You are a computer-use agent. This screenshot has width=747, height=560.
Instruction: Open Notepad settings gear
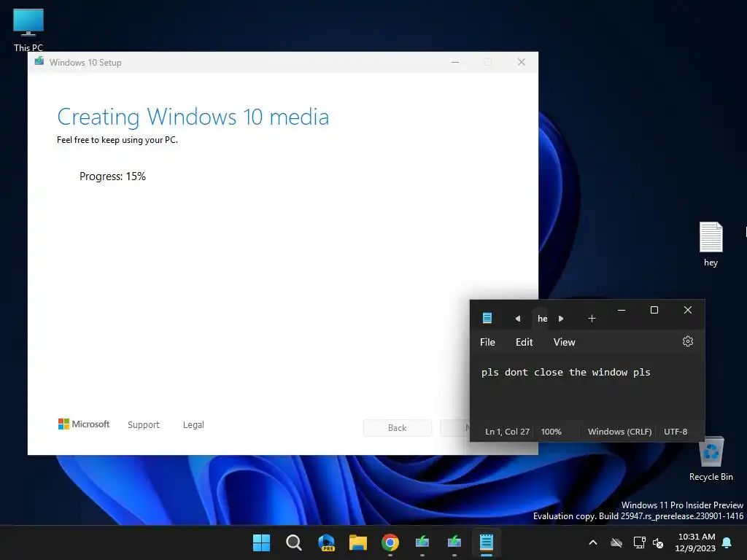point(687,341)
